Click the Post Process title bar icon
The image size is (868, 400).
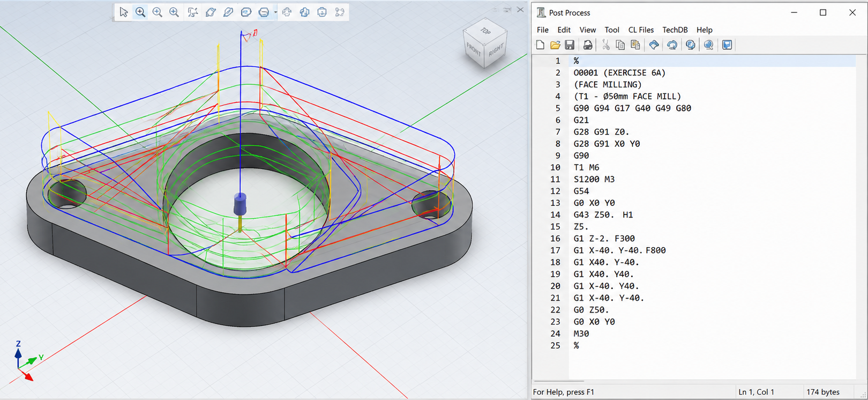tap(541, 12)
